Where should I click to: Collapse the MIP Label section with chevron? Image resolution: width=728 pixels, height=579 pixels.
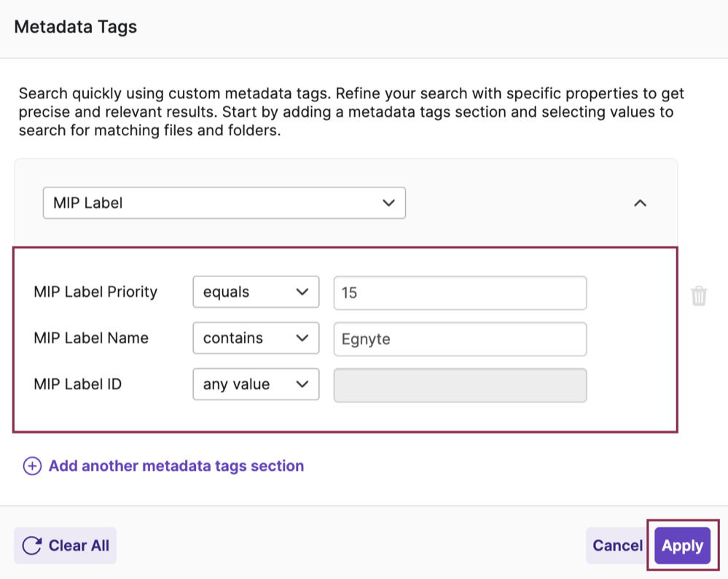pyautogui.click(x=640, y=203)
